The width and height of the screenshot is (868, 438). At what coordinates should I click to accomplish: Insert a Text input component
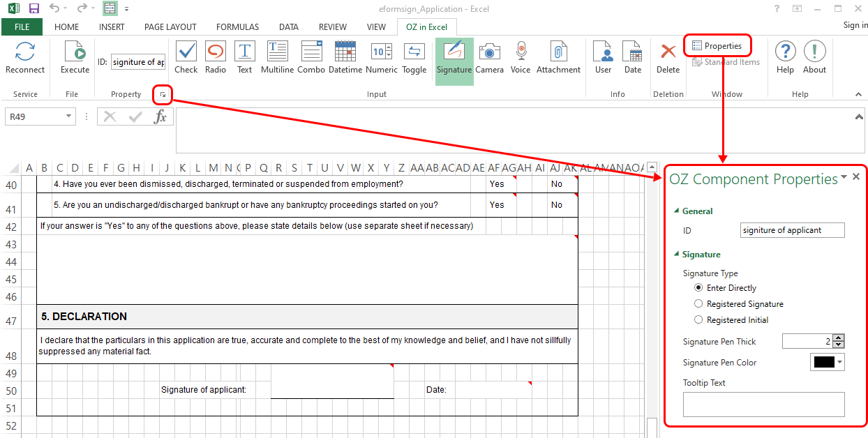244,58
